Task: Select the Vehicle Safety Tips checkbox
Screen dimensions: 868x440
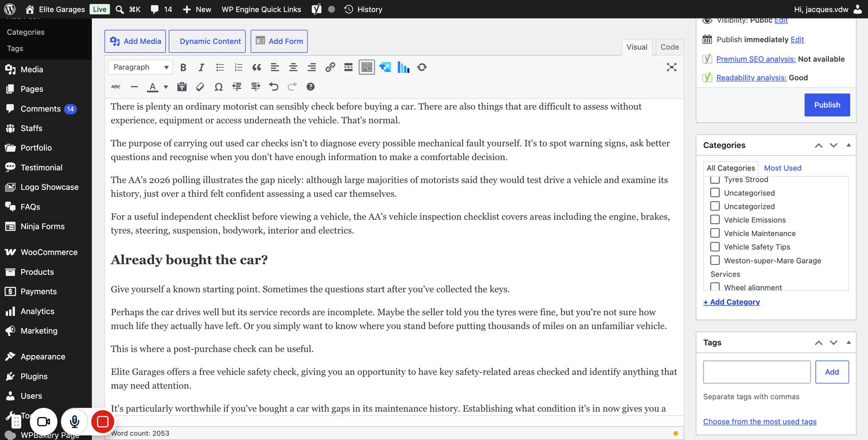Action: pyautogui.click(x=715, y=247)
